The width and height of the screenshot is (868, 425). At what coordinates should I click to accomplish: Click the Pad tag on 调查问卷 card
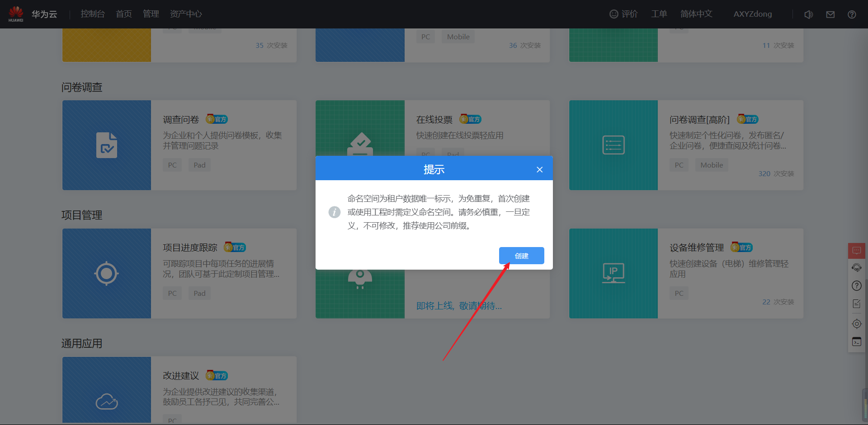199,165
